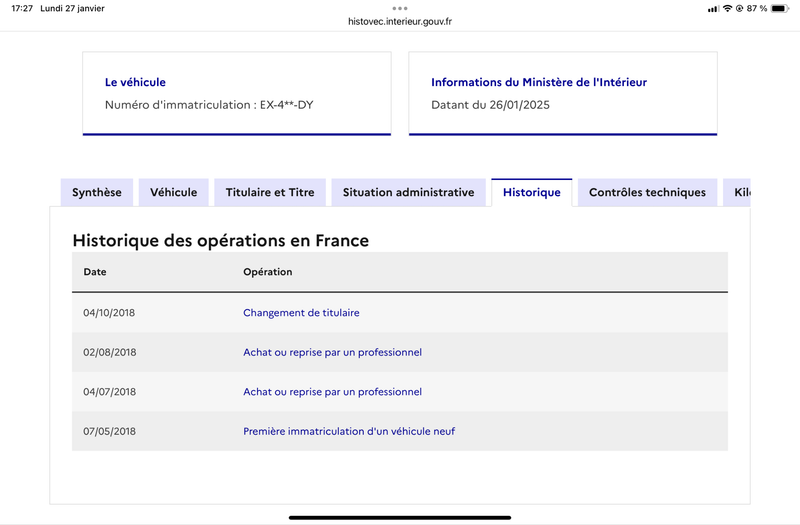This screenshot has height=525, width=800.
Task: Open the Synthèse tab
Action: (x=97, y=192)
